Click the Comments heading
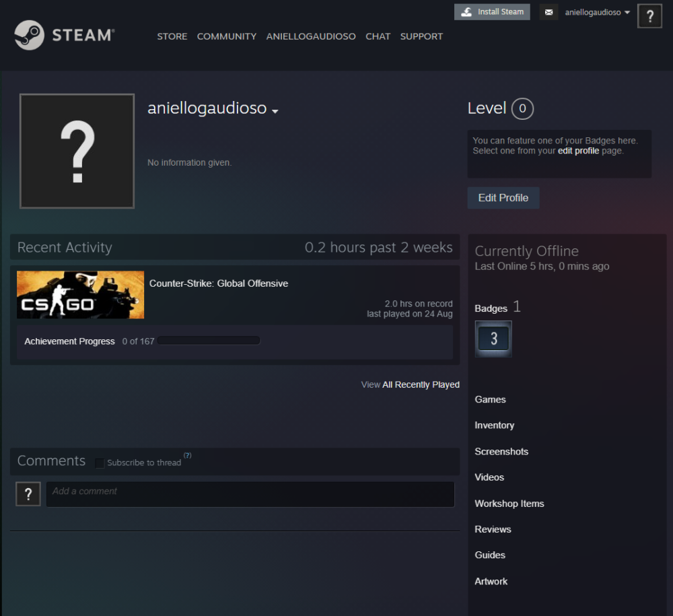673x616 pixels. (51, 460)
